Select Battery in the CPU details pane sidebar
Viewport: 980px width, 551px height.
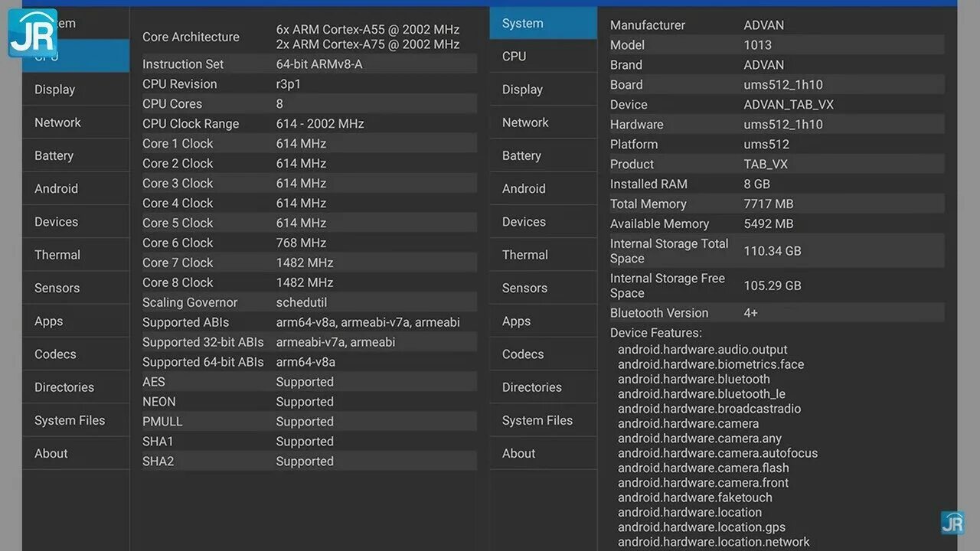(76, 155)
